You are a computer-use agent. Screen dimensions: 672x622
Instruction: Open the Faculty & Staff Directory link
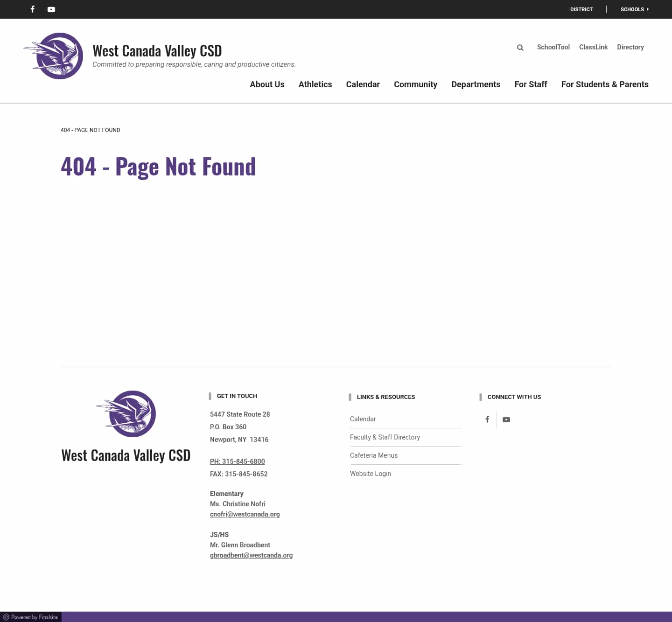click(385, 437)
